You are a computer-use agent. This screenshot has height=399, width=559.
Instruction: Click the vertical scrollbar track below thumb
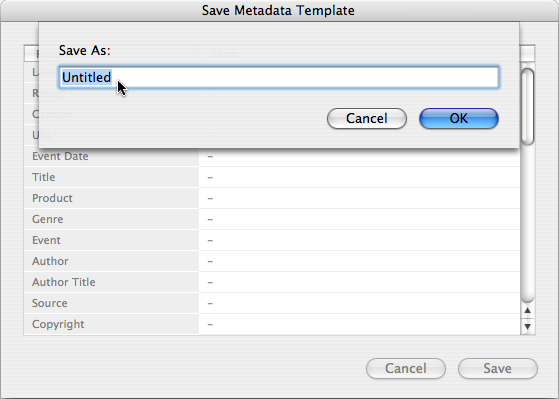pyautogui.click(x=528, y=225)
